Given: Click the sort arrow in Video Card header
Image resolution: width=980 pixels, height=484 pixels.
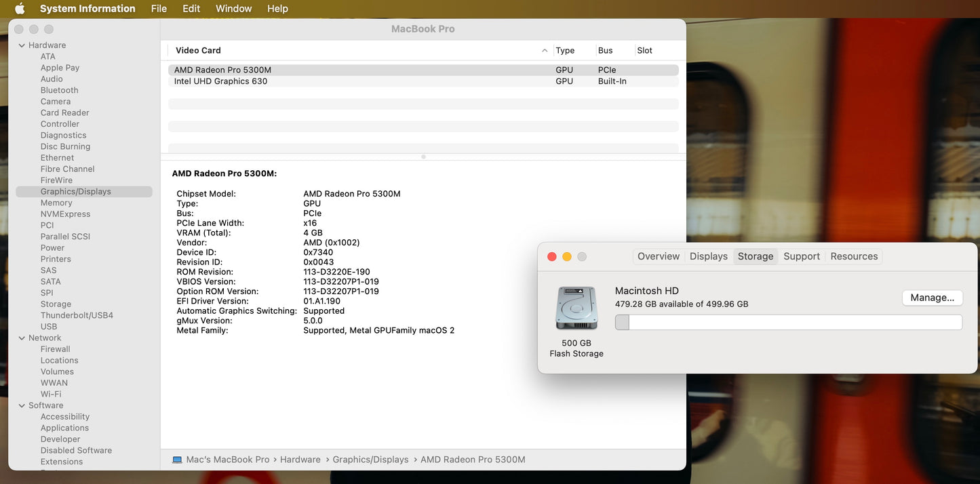Looking at the screenshot, I should [x=545, y=51].
